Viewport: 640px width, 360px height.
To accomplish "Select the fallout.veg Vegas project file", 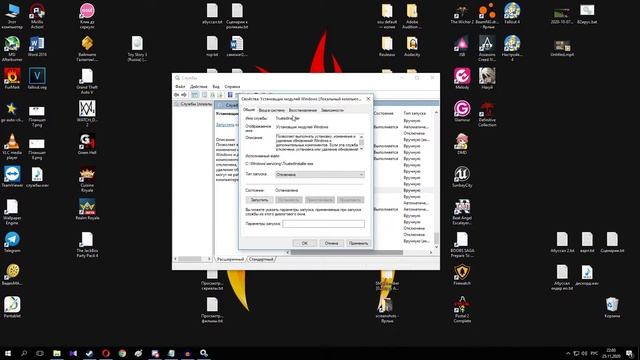I will coord(37,78).
